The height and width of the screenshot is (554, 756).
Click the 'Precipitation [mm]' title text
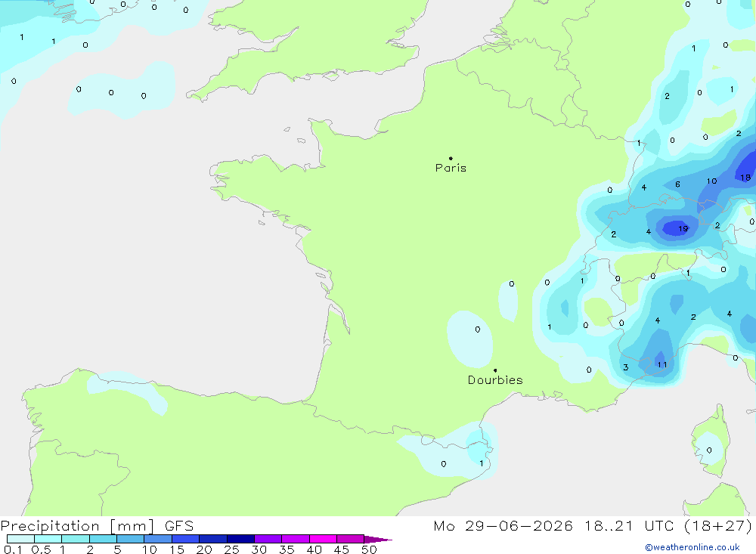click(x=77, y=526)
